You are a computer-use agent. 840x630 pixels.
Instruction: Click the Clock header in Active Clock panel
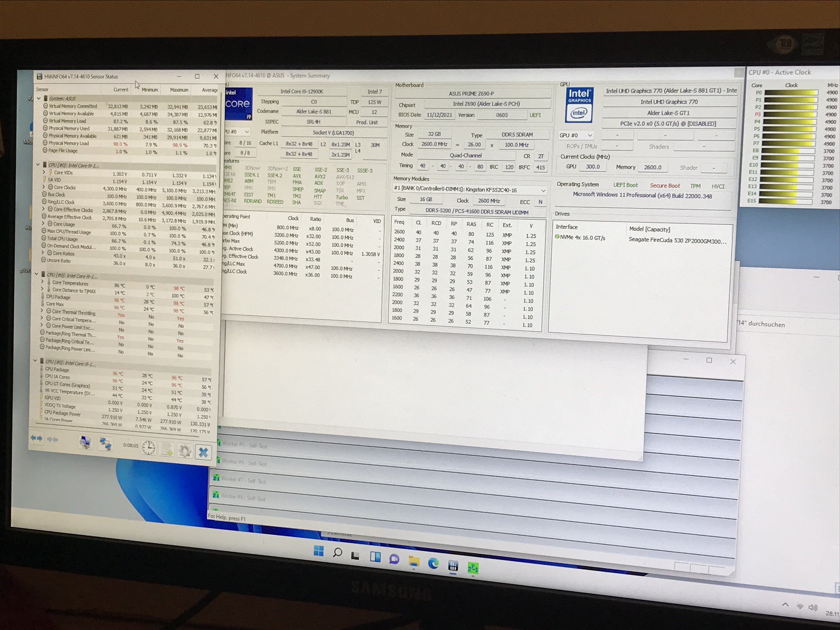point(791,85)
